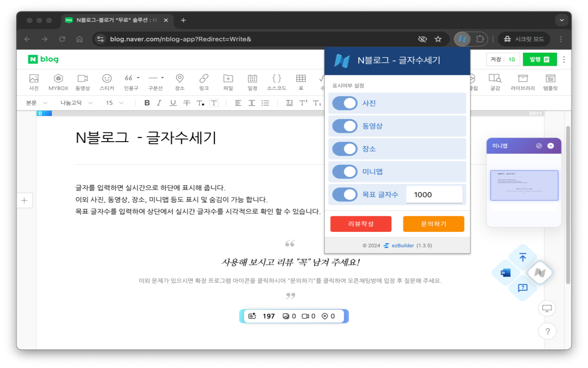The width and height of the screenshot is (588, 368).
Task: Insert a photo using the 사진 toolbar icon
Action: click(33, 82)
